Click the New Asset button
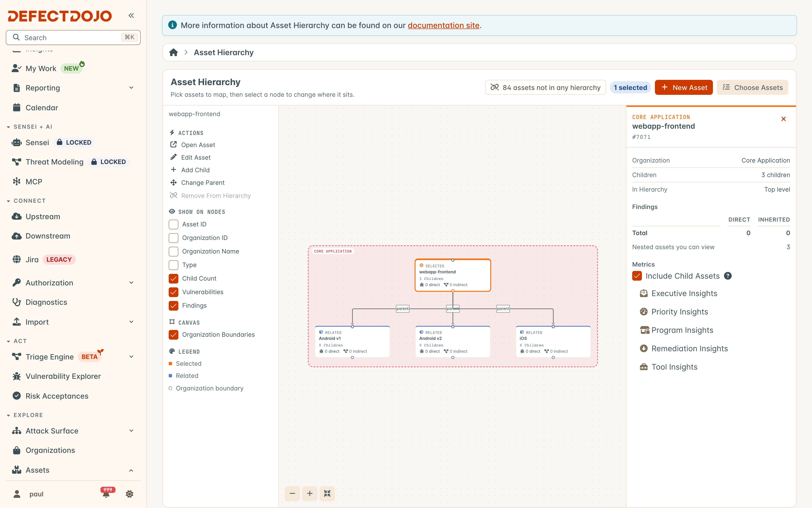 [x=683, y=87]
